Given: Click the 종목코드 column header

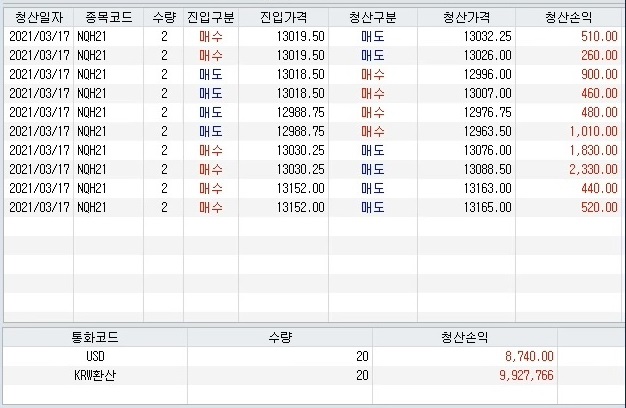Looking at the screenshot, I should (108, 17).
